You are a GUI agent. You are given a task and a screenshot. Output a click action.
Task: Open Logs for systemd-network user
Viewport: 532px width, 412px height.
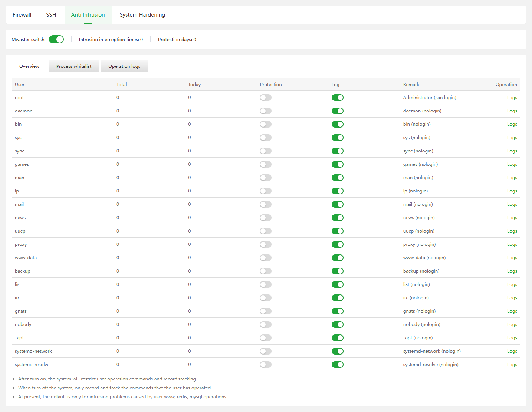pos(512,351)
